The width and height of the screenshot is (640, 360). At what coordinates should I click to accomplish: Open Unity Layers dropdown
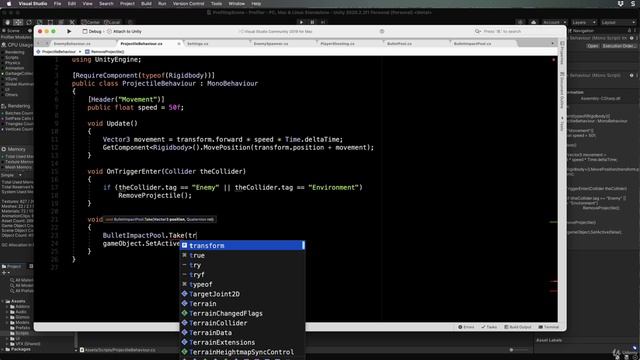584,22
